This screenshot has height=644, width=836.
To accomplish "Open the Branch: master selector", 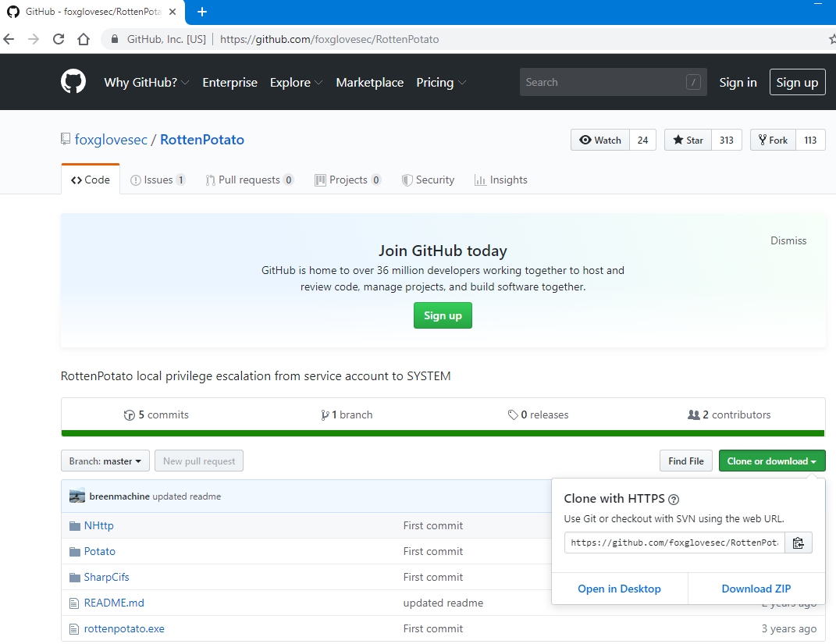I will click(105, 461).
